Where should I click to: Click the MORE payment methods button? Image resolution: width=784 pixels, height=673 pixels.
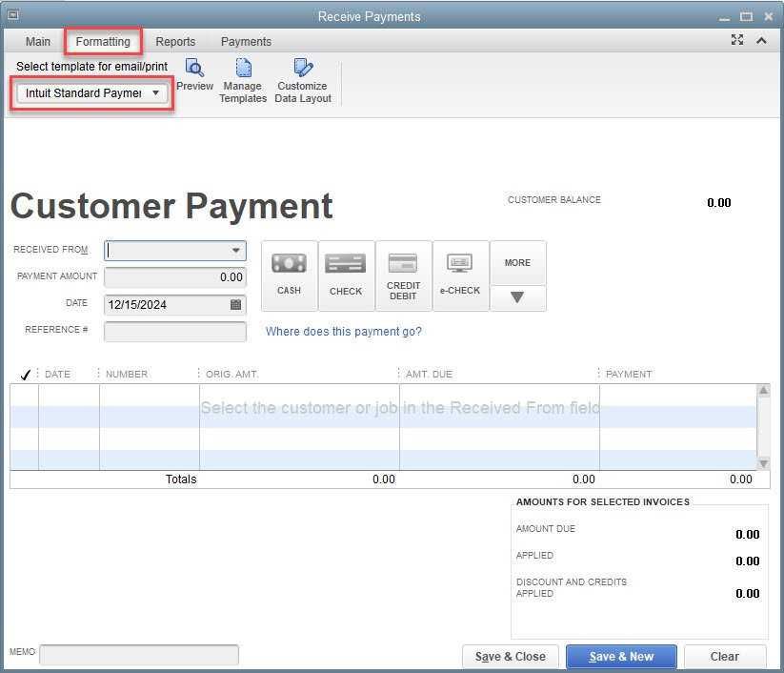click(x=517, y=263)
